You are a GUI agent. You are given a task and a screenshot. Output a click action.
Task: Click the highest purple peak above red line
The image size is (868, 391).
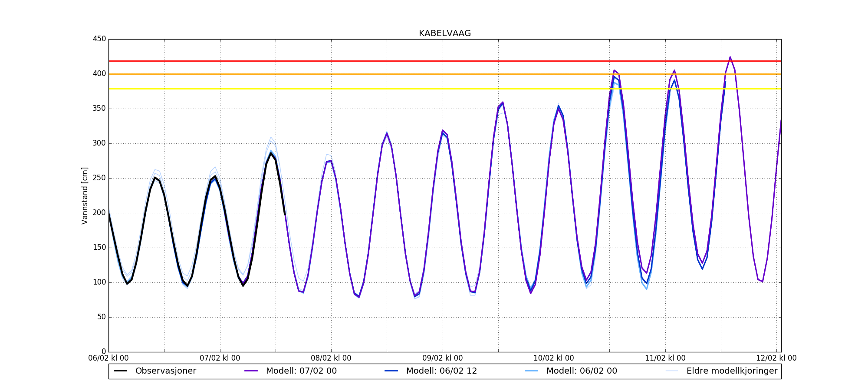pyautogui.click(x=730, y=57)
